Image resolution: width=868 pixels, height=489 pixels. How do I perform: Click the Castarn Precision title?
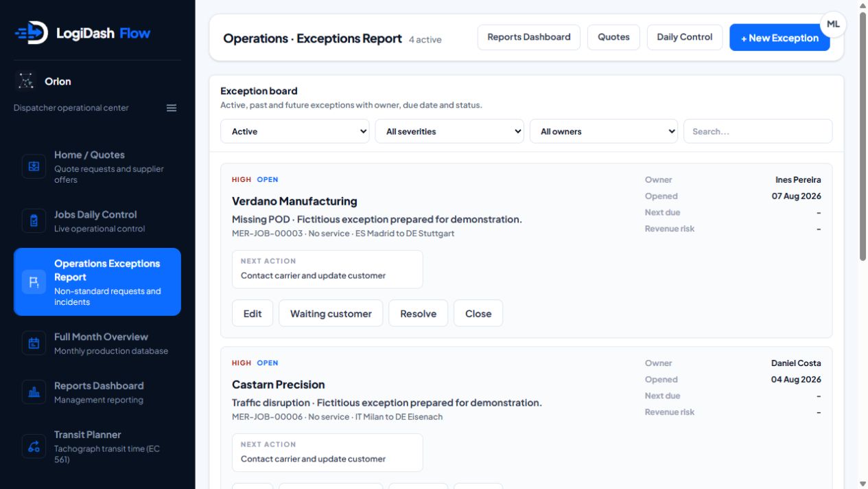(x=279, y=385)
